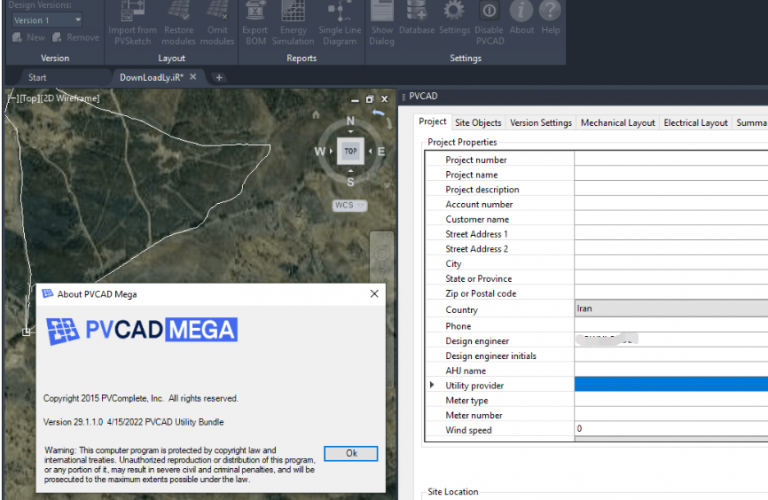The height and width of the screenshot is (500, 768).
Task: Click the TOP face of the ViewCube
Action: pos(350,151)
